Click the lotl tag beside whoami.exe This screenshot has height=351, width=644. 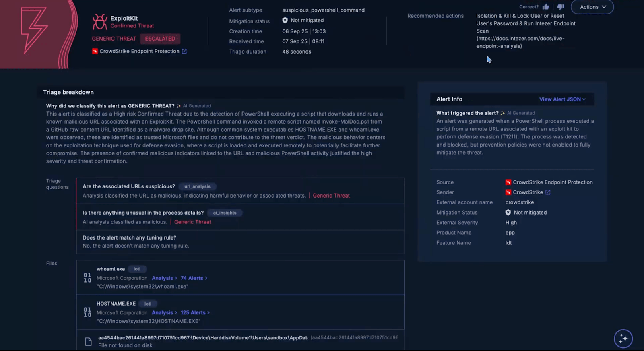coord(137,269)
